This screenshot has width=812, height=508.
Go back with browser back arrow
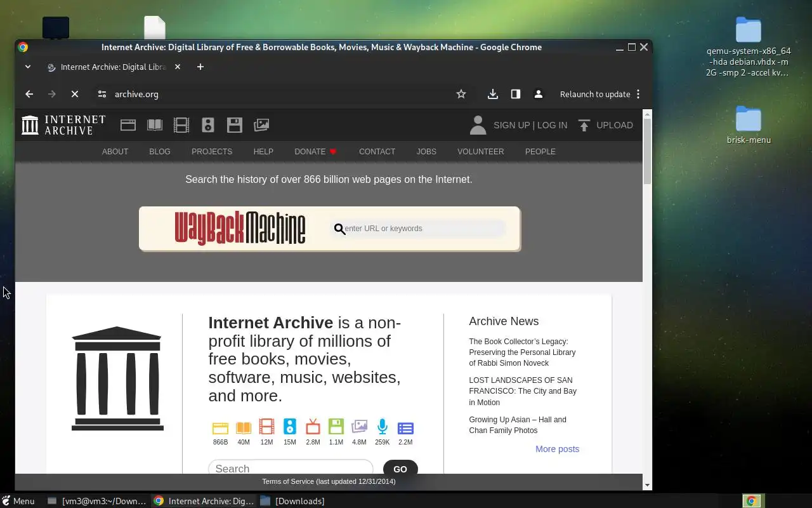[x=29, y=94]
